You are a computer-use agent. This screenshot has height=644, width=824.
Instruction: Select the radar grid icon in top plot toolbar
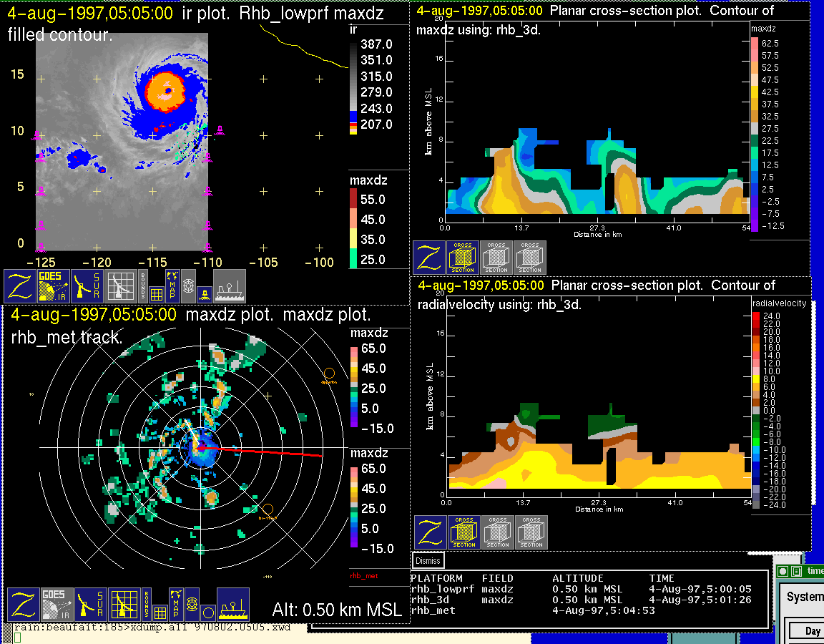122,286
